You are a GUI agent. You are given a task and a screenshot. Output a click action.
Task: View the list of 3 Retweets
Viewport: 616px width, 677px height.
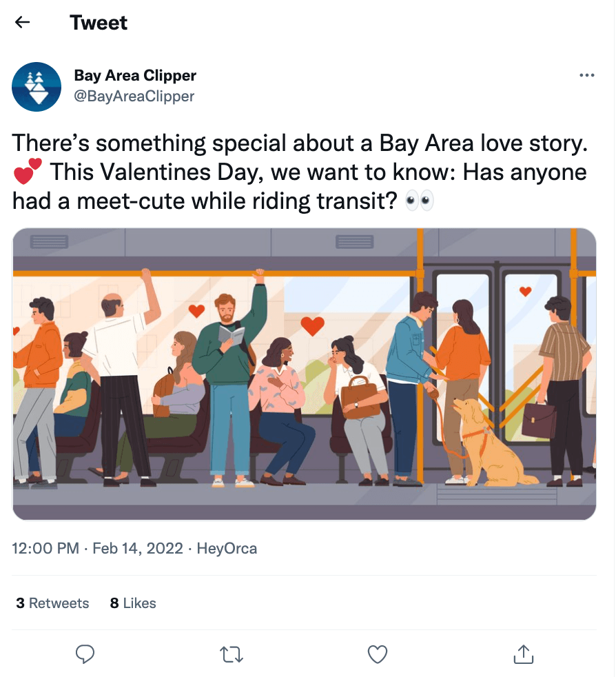[52, 603]
